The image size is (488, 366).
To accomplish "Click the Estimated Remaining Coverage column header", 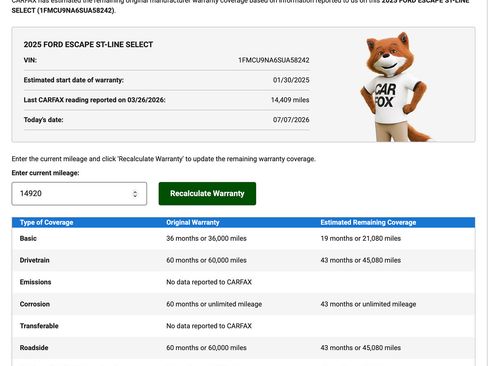I will pyautogui.click(x=368, y=222).
